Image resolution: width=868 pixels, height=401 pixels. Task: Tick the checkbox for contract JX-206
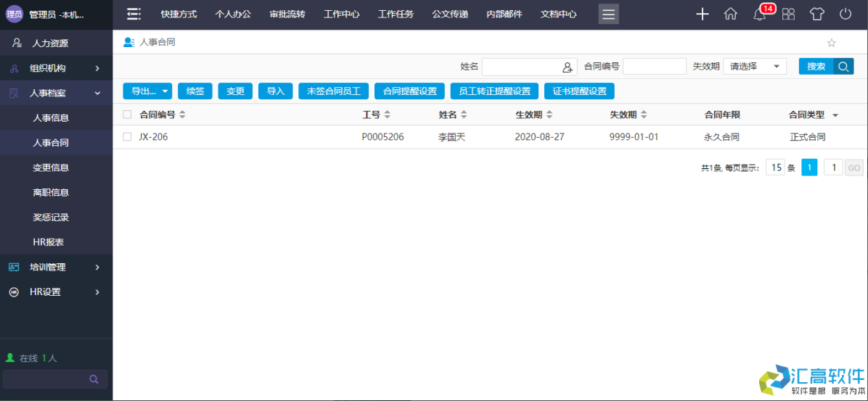click(x=128, y=136)
